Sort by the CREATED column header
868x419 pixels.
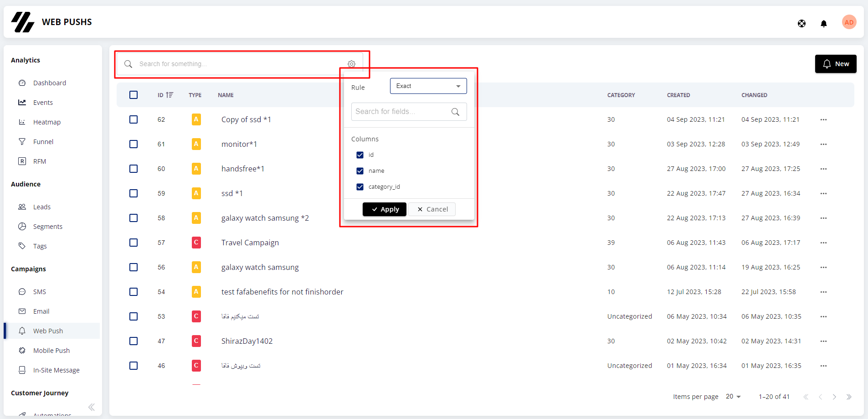[678, 95]
